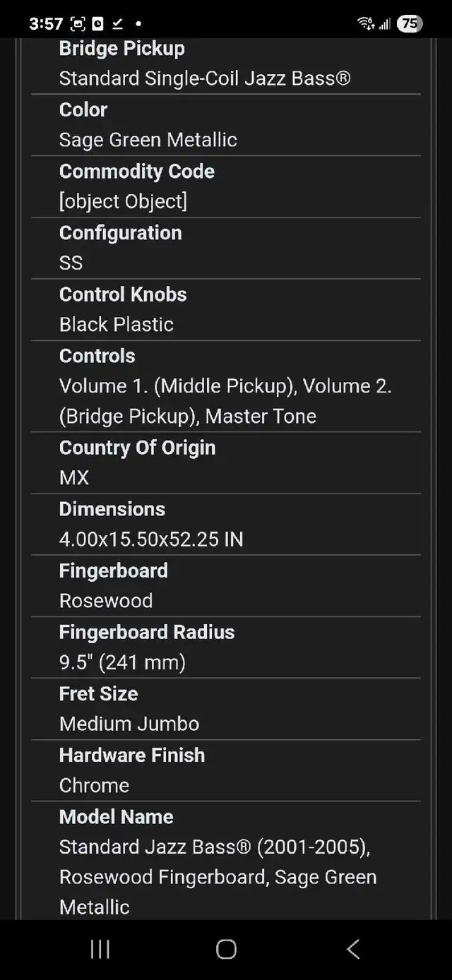The image size is (452, 980).
Task: Select the Model Name specification row
Action: (x=226, y=861)
